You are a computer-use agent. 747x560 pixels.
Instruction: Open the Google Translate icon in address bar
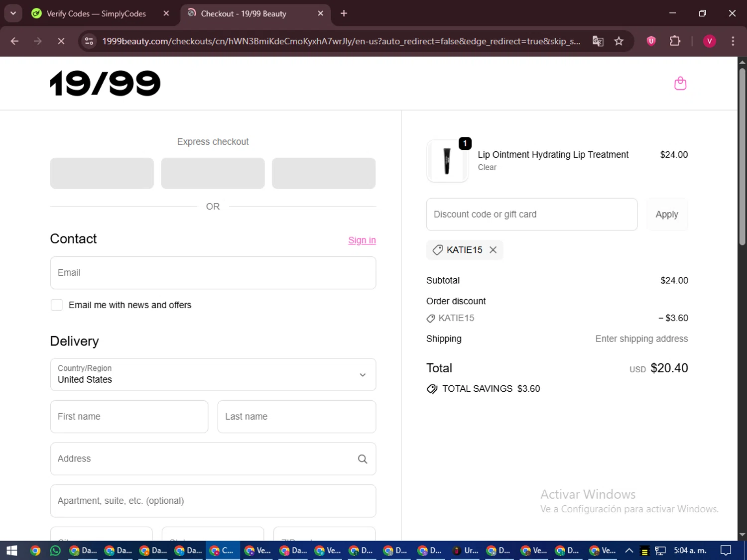click(598, 41)
